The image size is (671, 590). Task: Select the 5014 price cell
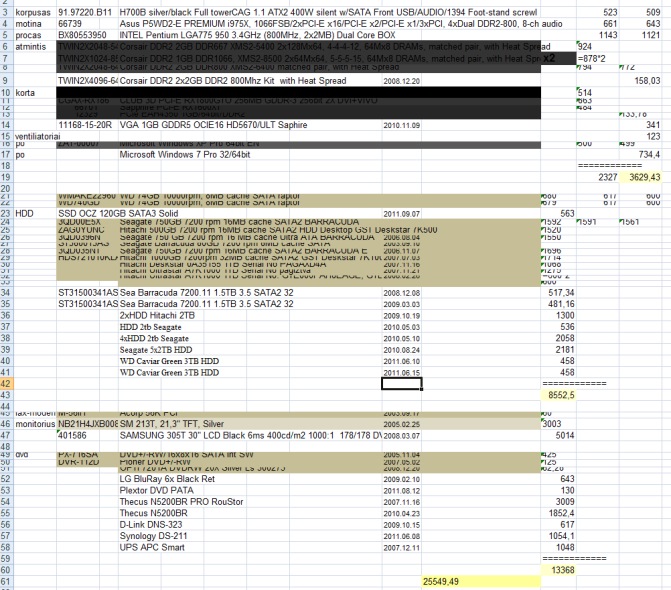(558, 436)
